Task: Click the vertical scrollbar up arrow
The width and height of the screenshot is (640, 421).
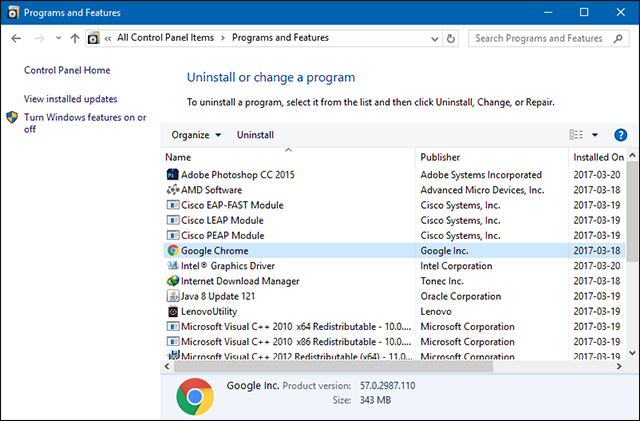Action: coord(632,155)
